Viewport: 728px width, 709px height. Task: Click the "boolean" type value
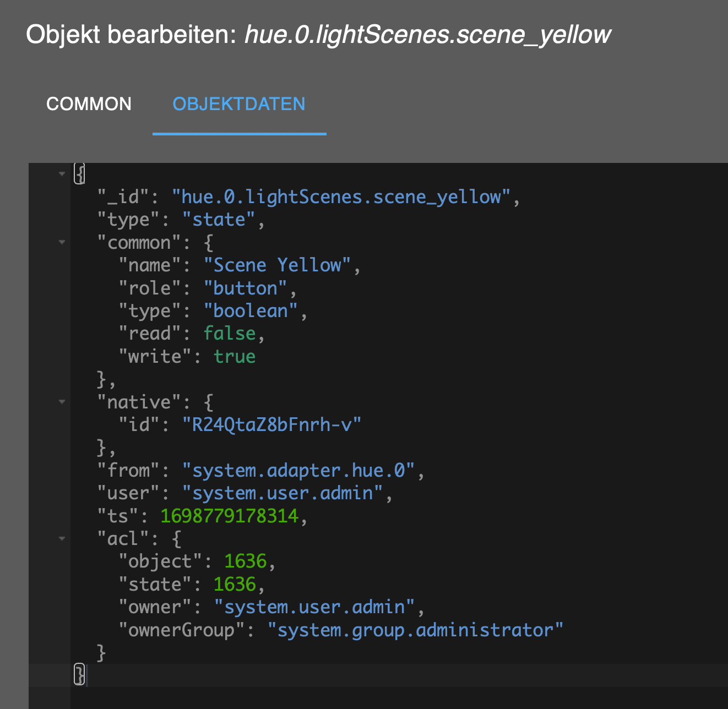251,311
